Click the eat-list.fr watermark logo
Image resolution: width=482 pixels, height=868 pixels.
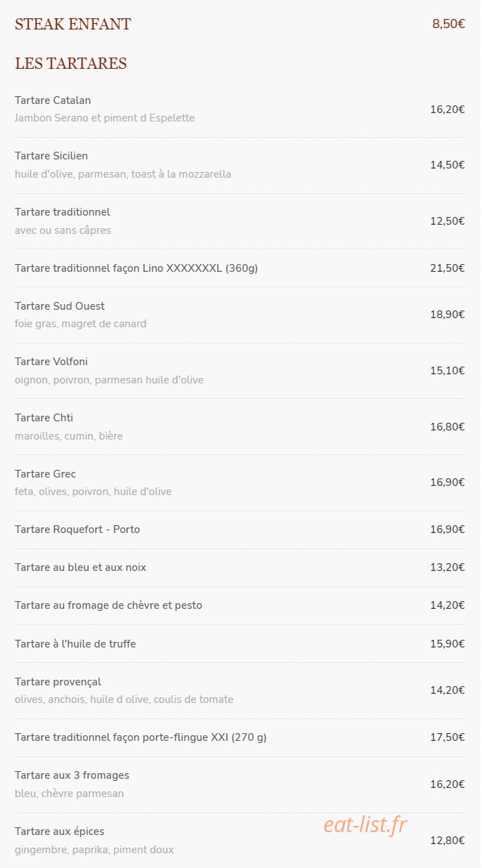click(365, 824)
